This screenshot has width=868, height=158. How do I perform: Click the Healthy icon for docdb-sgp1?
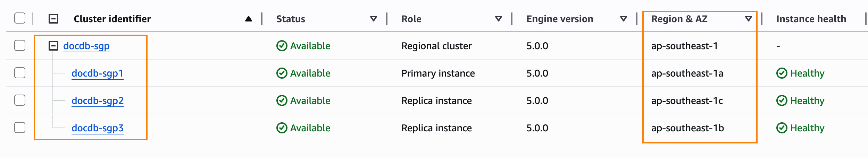(782, 73)
